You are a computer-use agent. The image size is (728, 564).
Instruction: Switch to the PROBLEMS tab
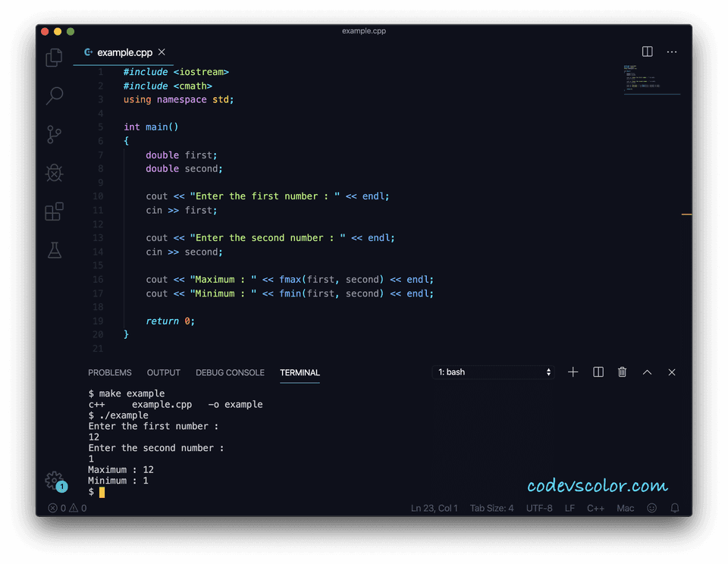pyautogui.click(x=110, y=373)
